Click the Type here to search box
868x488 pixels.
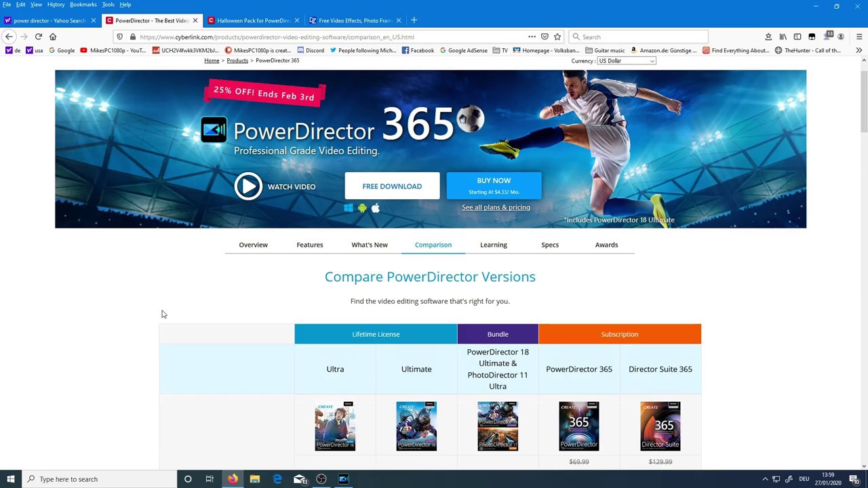tap(98, 479)
